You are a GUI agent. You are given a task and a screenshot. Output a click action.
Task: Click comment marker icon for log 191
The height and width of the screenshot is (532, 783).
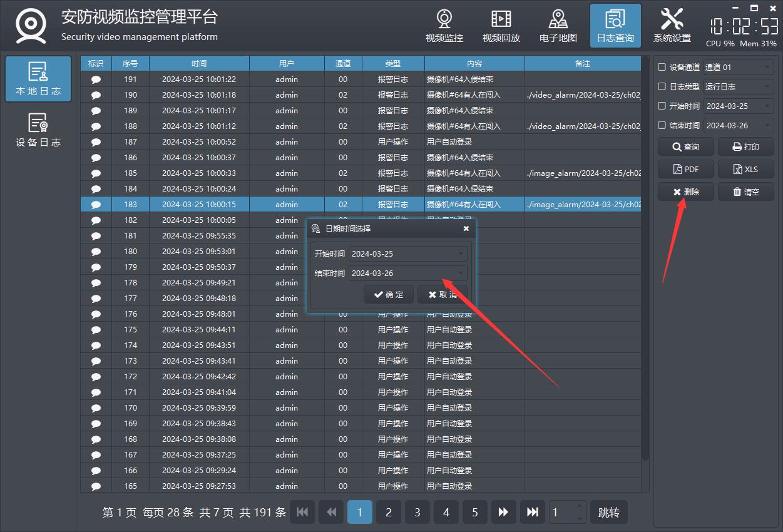(96, 79)
